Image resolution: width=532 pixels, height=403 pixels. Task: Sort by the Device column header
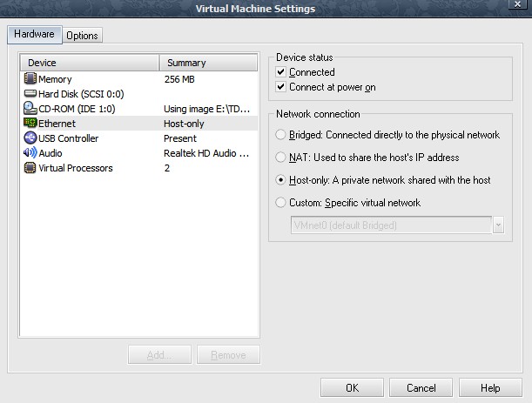point(89,63)
